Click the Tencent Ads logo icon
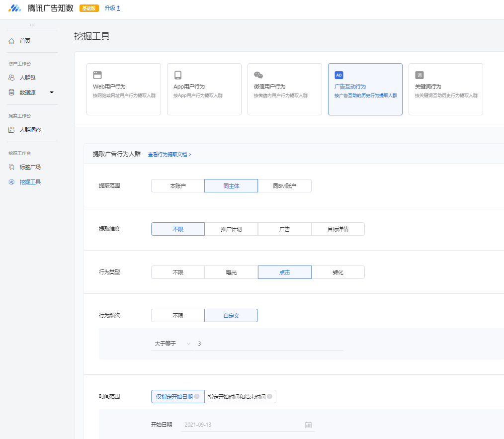 click(15, 8)
